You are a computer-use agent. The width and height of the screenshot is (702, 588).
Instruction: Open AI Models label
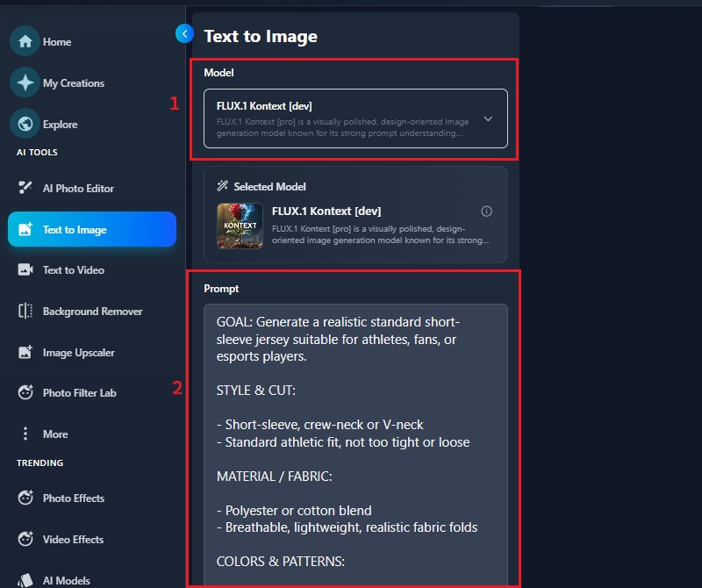coord(67,581)
